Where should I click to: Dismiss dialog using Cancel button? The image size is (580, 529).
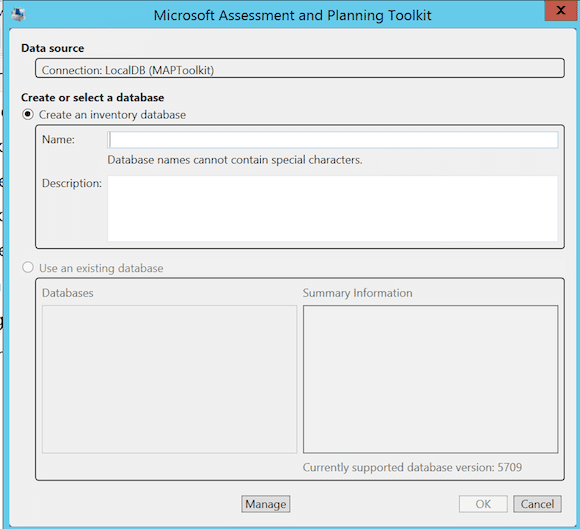tap(537, 504)
